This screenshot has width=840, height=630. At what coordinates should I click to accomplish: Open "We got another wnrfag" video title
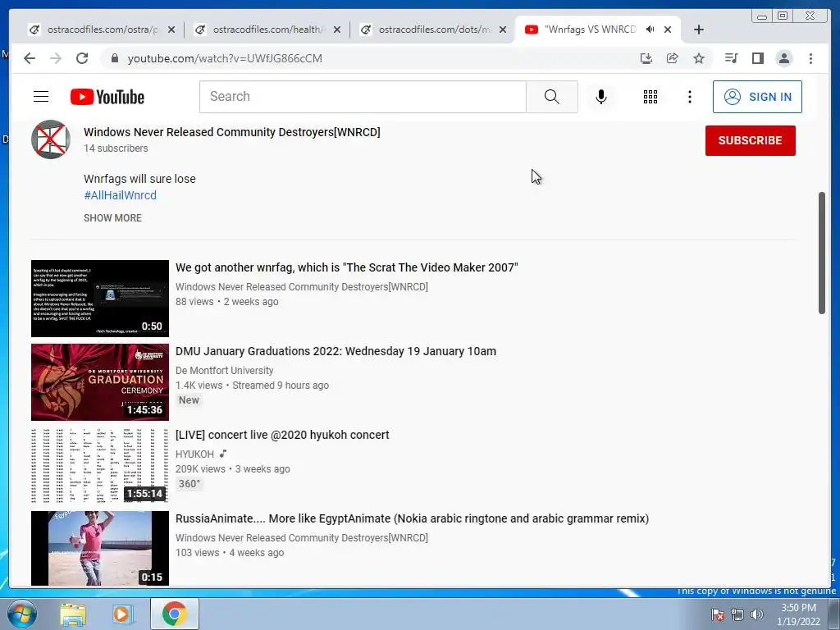coord(347,267)
